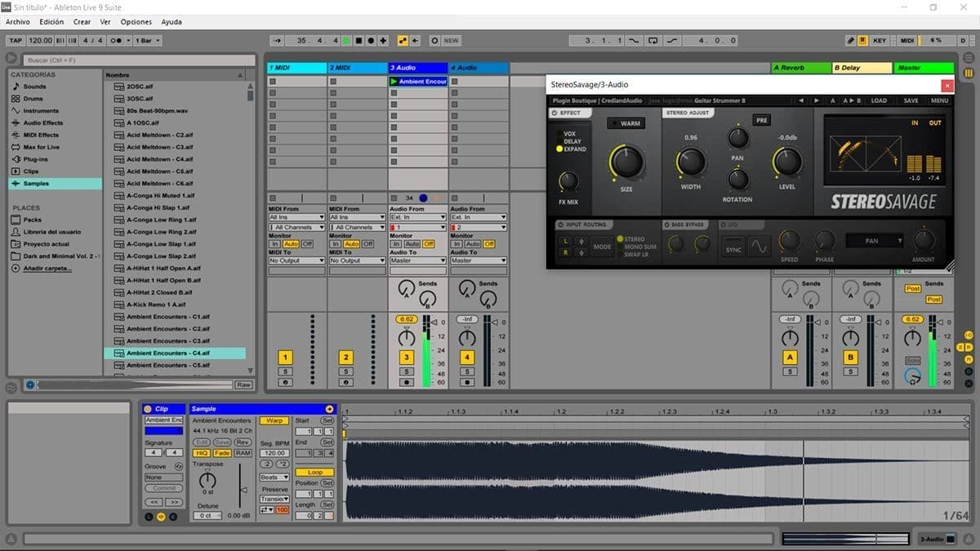Click SAVE in StereoSavage header
The height and width of the screenshot is (551, 980).
pos(911,100)
